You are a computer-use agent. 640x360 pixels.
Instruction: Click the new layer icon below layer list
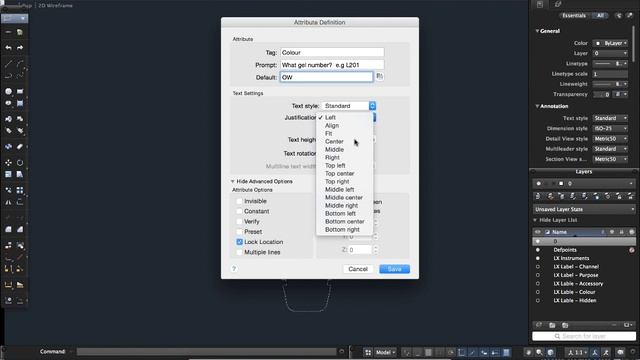pyautogui.click(x=539, y=325)
